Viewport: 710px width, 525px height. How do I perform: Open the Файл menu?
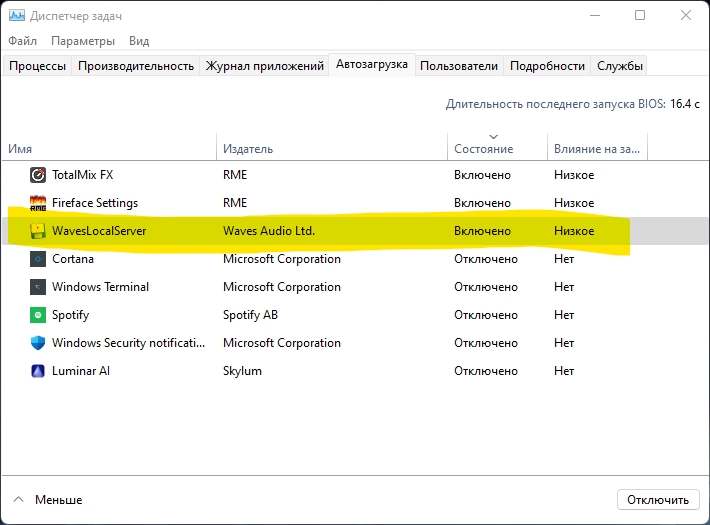pos(22,41)
